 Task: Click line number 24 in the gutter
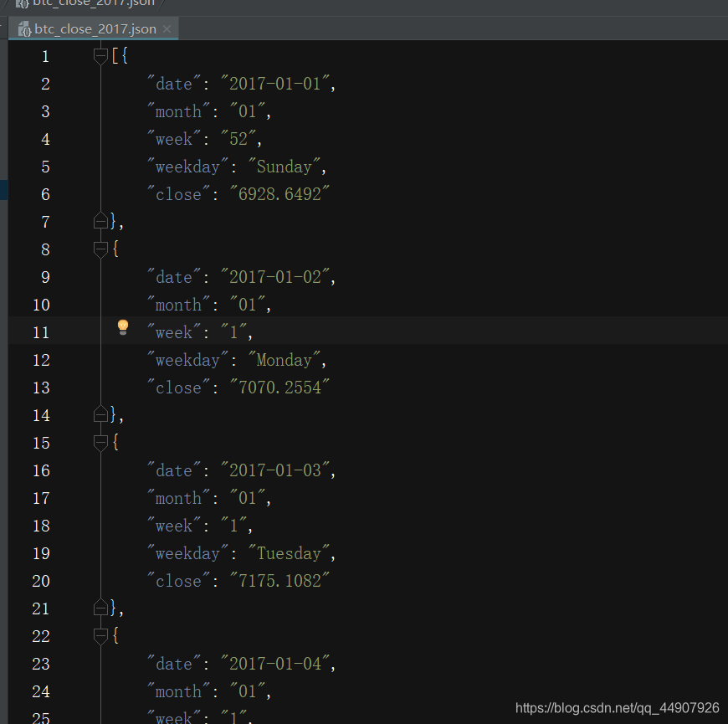pos(41,691)
